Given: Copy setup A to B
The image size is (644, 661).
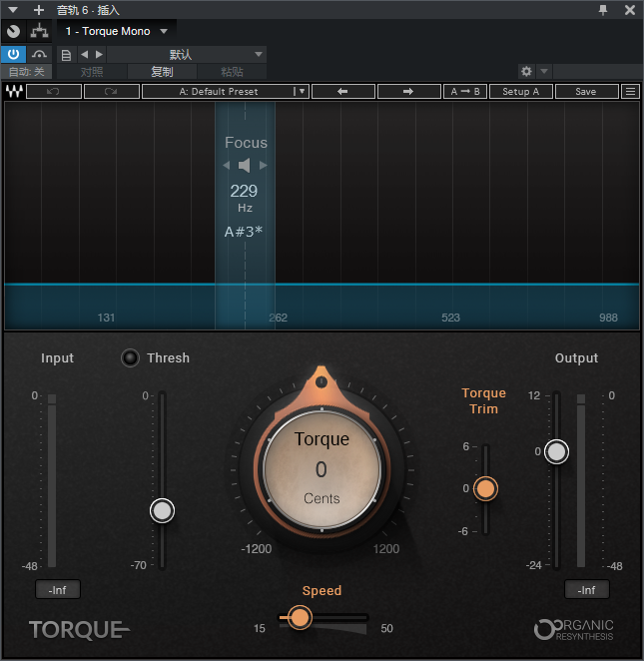Looking at the screenshot, I should 465,92.
